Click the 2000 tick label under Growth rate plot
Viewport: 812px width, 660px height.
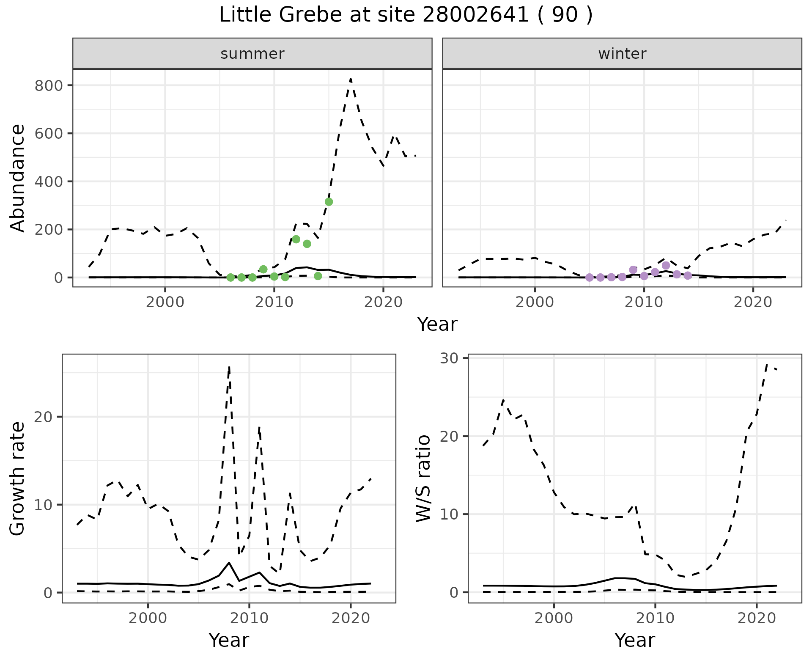click(x=148, y=618)
